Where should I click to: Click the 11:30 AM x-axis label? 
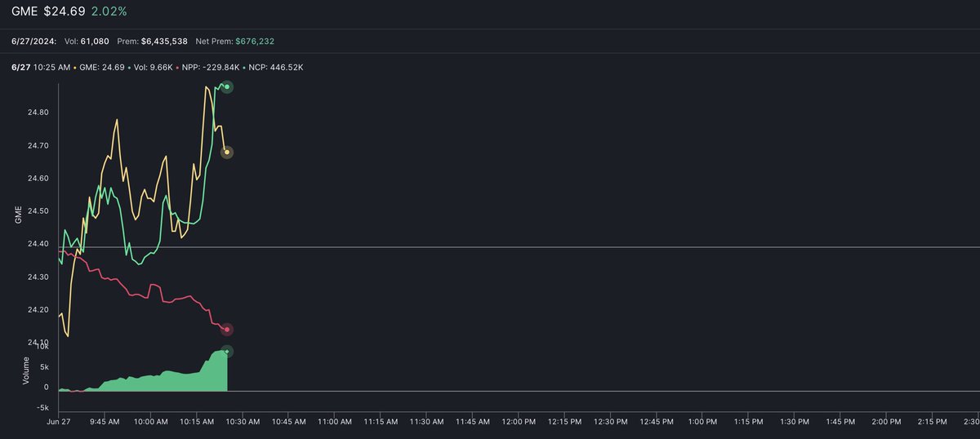point(427,423)
